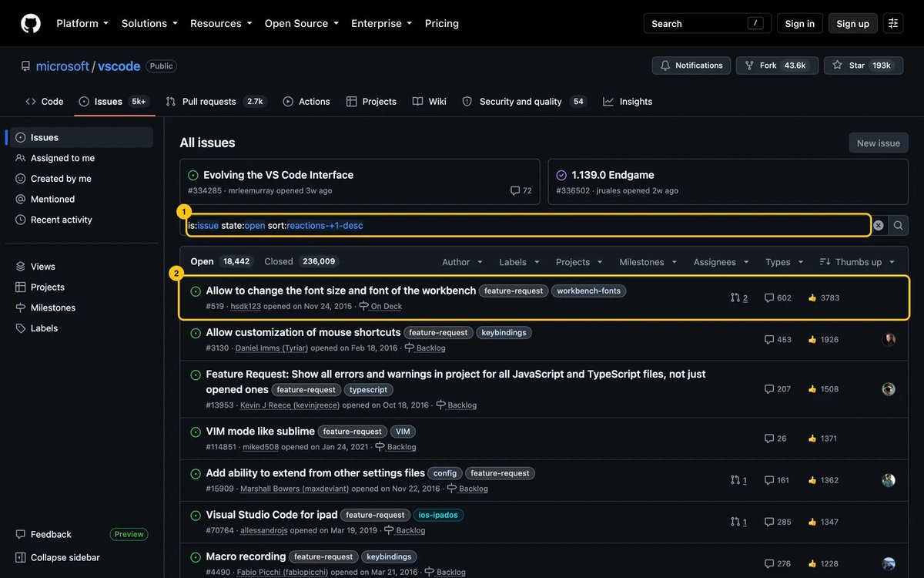Switch to the Code tab
Screen dimensions: 924x578
coord(45,101)
